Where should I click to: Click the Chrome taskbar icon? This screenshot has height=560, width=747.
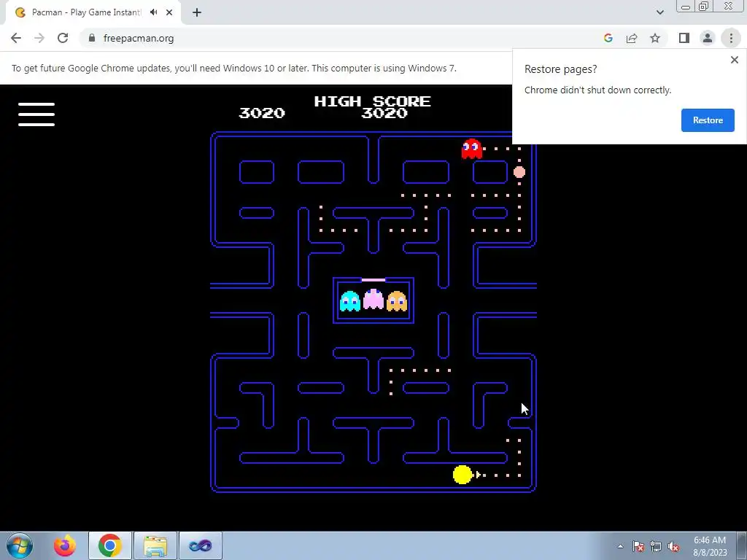click(x=109, y=545)
